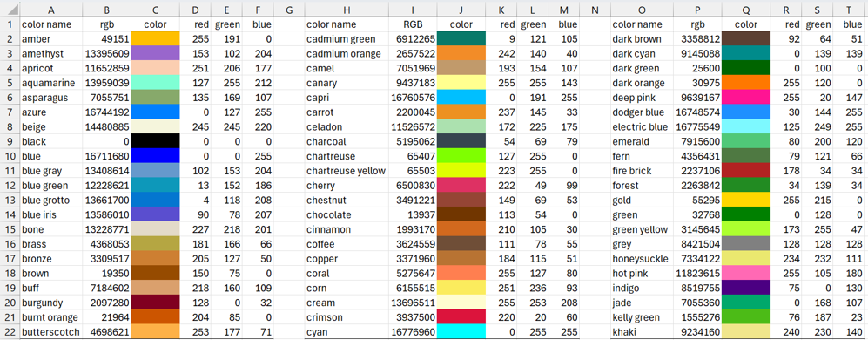Select column A header
Image resolution: width=868 pixels, height=340 pixels.
tap(50, 10)
